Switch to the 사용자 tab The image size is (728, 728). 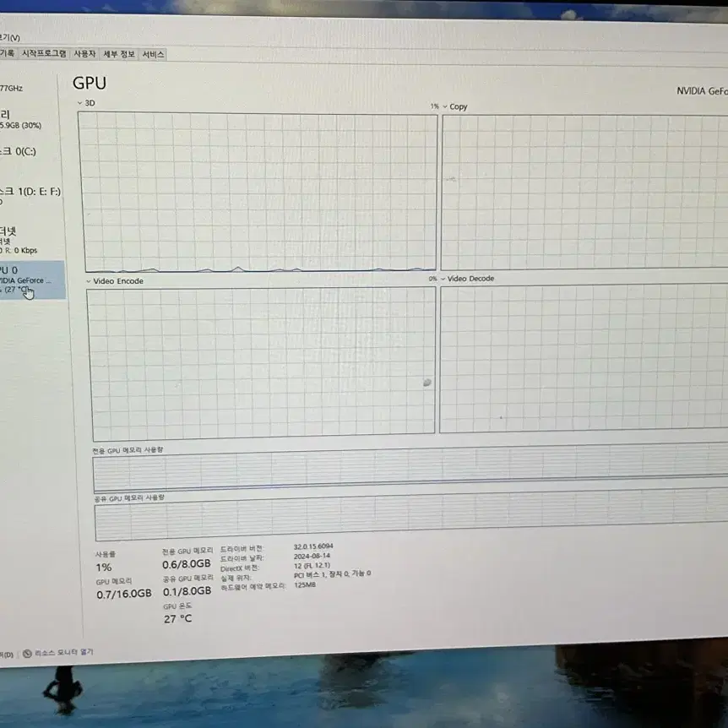(x=84, y=54)
